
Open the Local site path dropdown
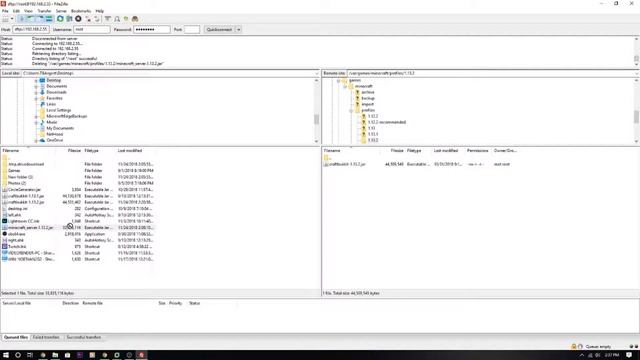[x=317, y=73]
